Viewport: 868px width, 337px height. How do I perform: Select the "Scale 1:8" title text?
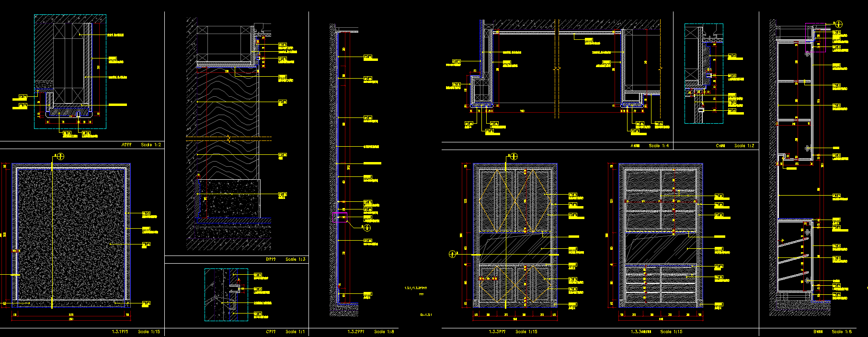384,332
